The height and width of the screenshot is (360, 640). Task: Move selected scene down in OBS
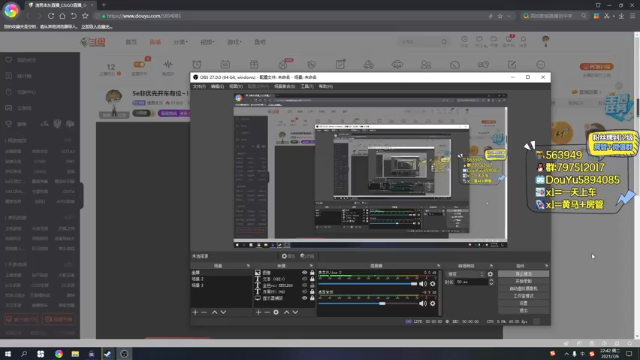(x=223, y=312)
